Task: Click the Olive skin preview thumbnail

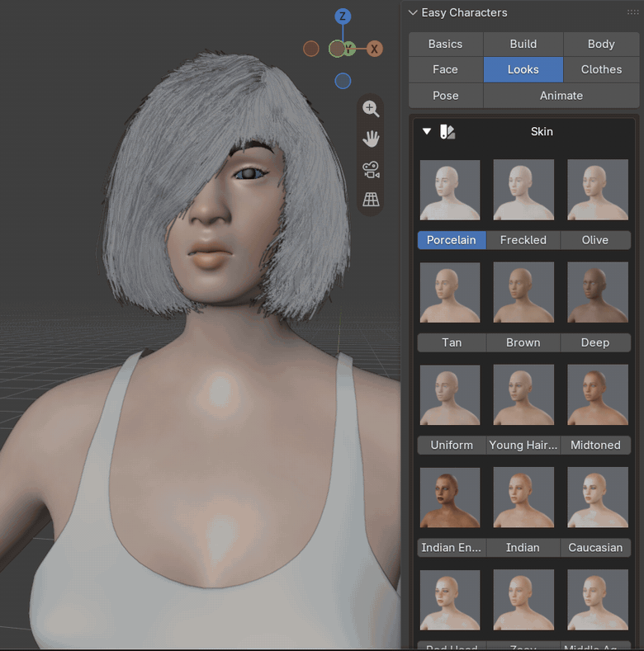Action: coord(598,190)
